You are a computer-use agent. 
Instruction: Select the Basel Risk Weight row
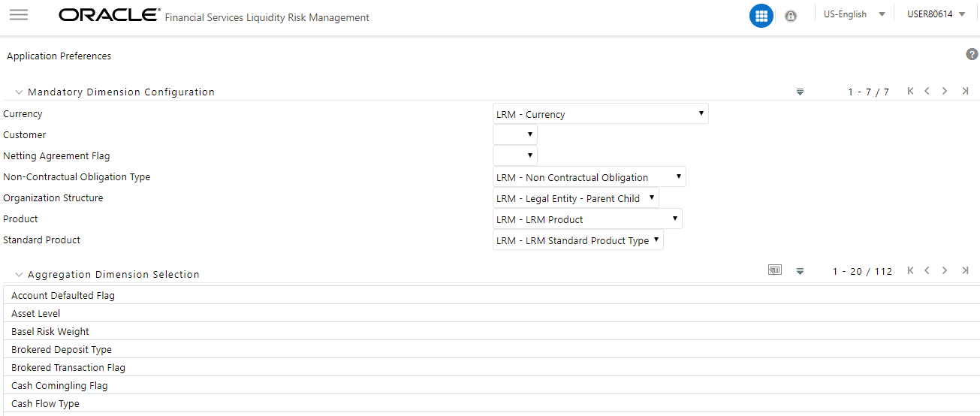(x=491, y=331)
